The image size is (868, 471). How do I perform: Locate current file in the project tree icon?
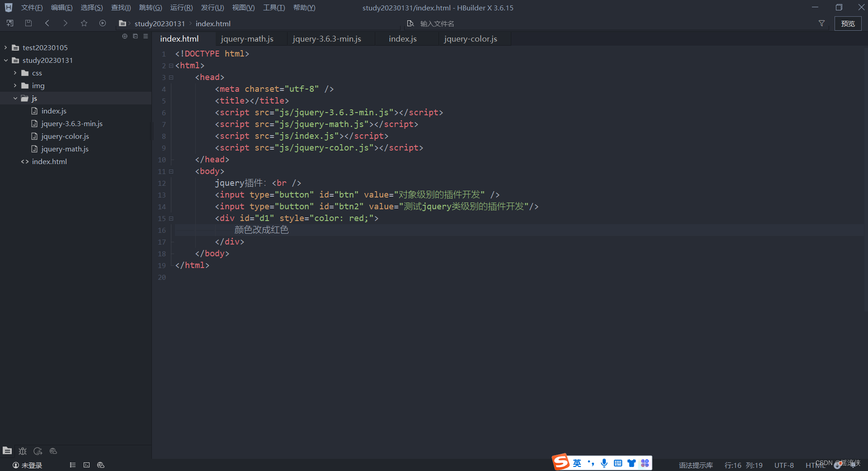point(125,36)
